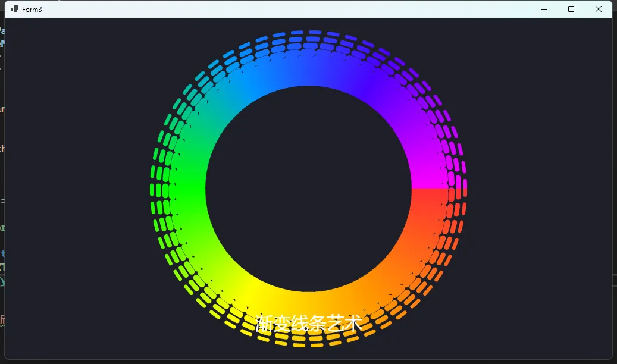This screenshot has width=617, height=364.
Task: Minimize the Form3 window
Action: pyautogui.click(x=544, y=9)
